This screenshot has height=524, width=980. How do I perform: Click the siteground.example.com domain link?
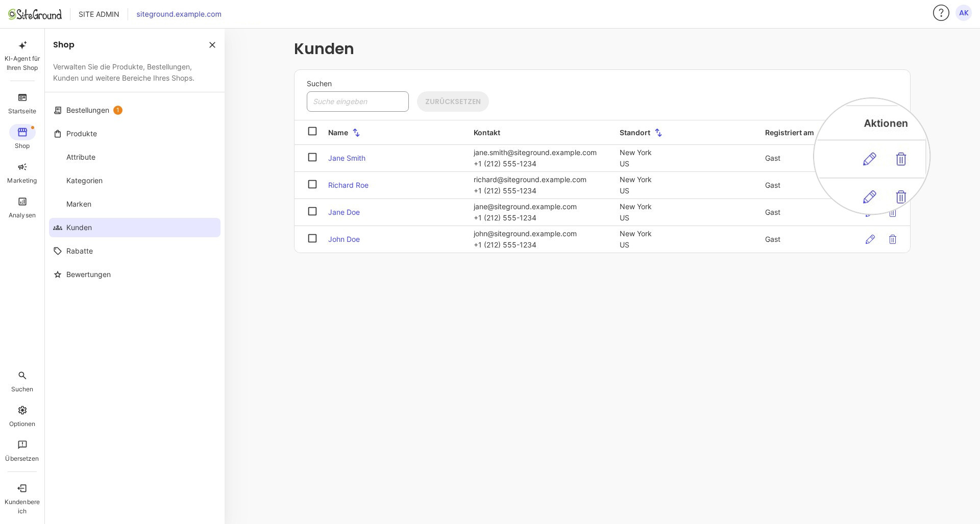179,14
